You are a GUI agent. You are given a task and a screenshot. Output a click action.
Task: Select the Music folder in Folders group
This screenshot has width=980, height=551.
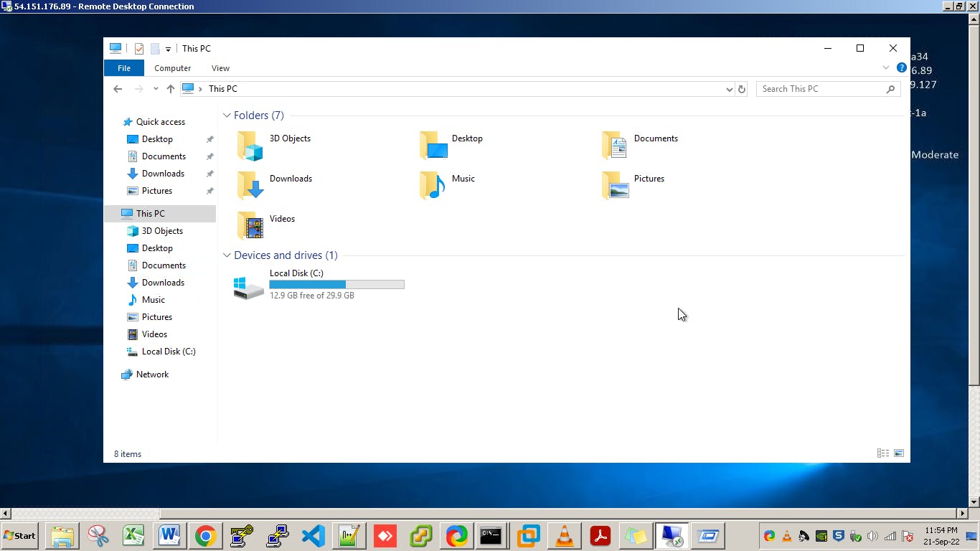point(433,187)
